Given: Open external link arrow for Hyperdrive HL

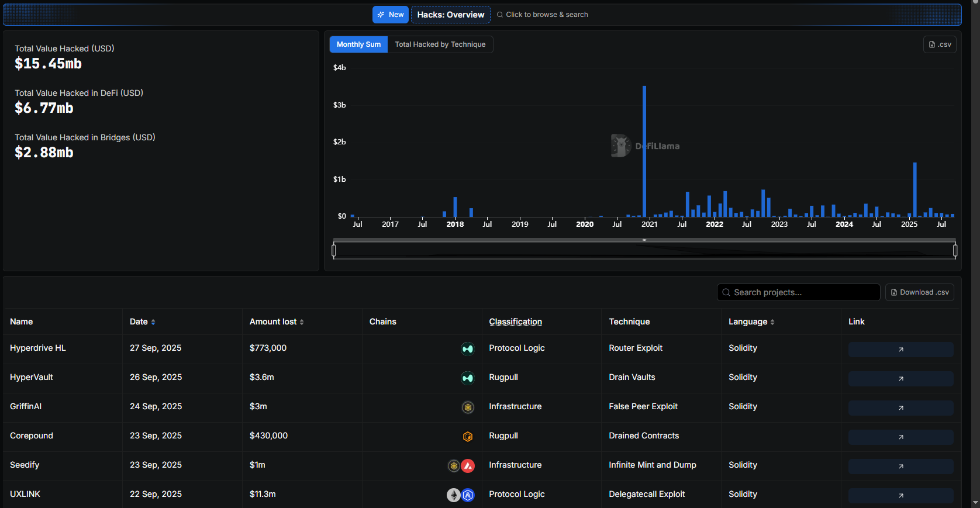Looking at the screenshot, I should [x=900, y=350].
